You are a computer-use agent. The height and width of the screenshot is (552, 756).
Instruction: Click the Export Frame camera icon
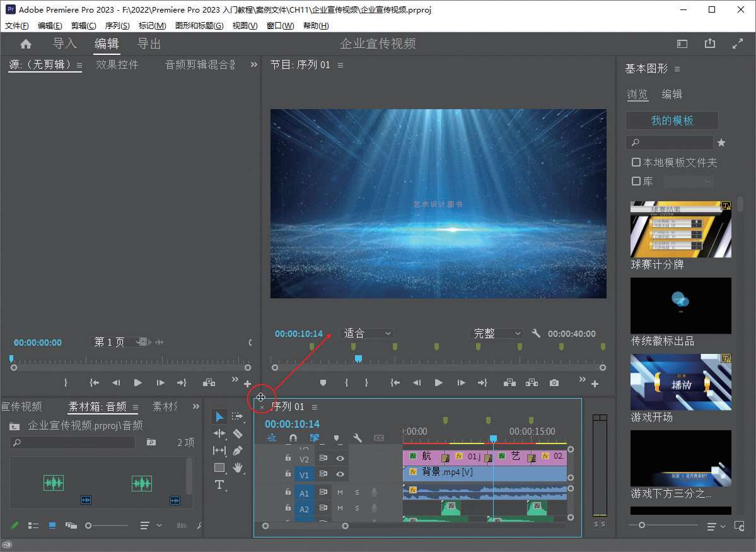554,382
